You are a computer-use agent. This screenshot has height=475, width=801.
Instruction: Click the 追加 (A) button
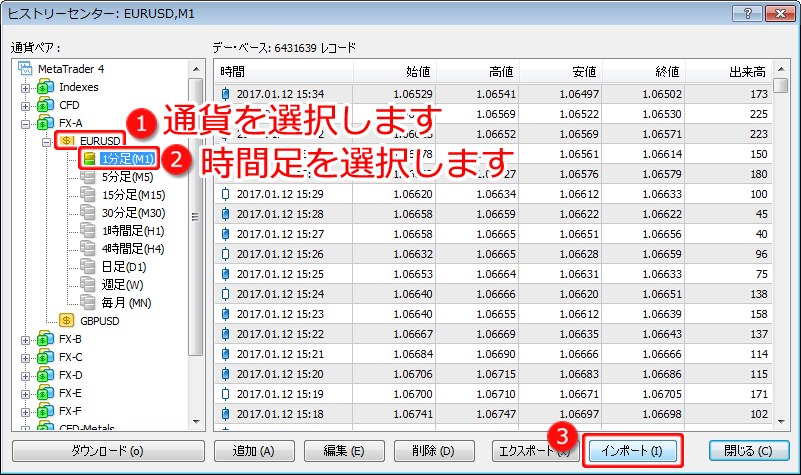[253, 451]
